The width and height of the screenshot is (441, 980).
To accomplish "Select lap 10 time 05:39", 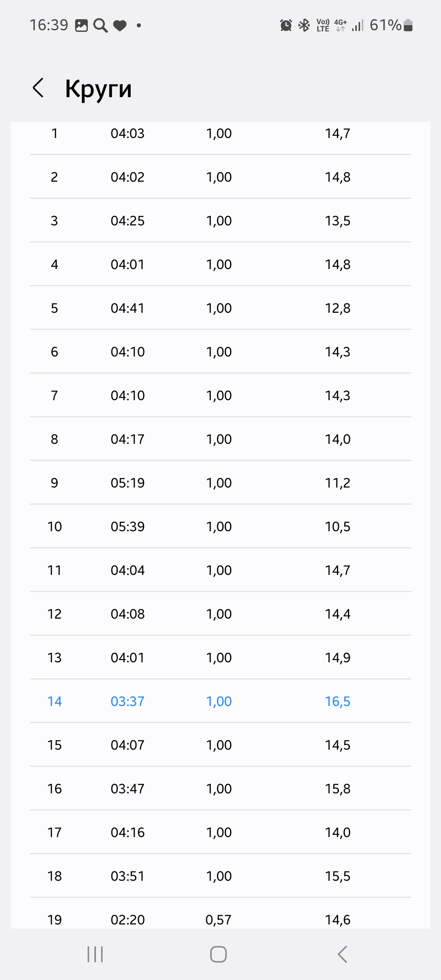I will (128, 526).
